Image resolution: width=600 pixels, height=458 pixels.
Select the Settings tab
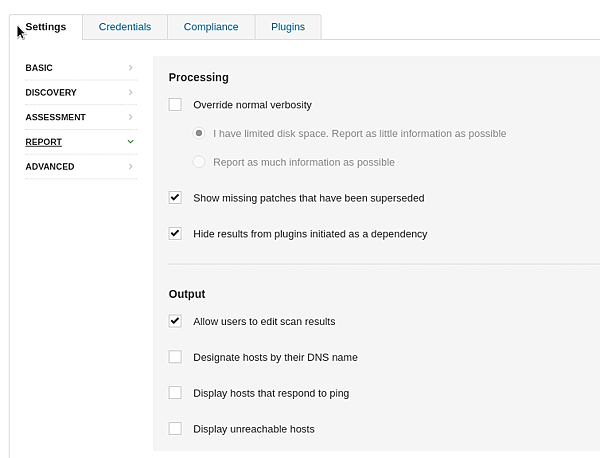[x=46, y=27]
